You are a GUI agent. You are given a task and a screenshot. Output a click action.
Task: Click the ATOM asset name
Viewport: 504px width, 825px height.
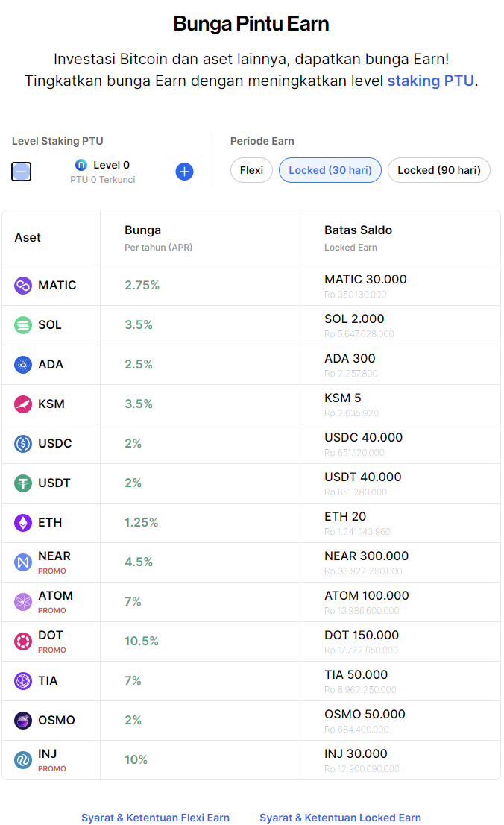click(55, 595)
